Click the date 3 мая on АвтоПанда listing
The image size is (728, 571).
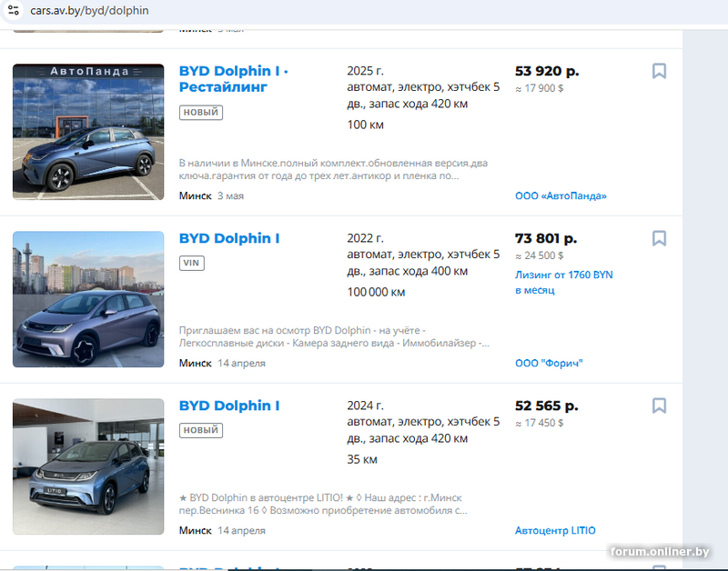[231, 195]
